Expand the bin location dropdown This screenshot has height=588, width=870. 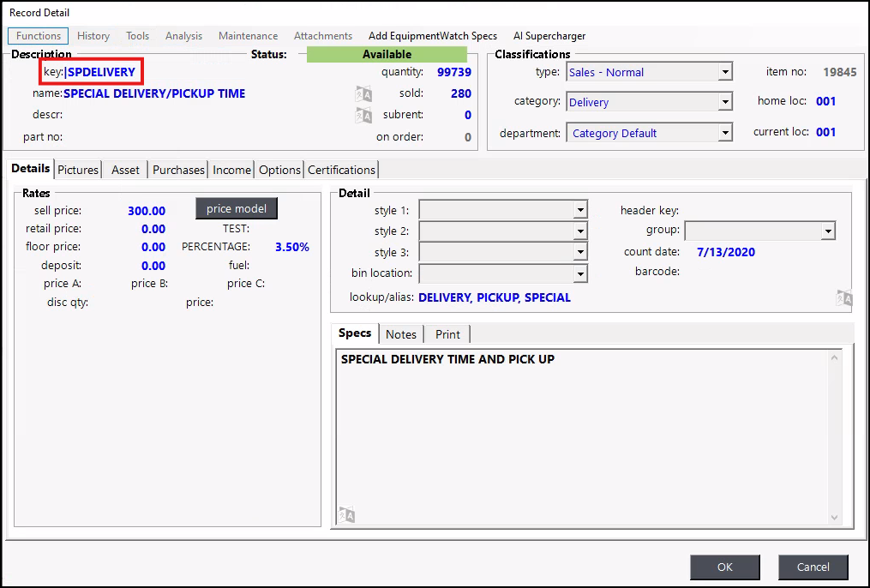580,273
